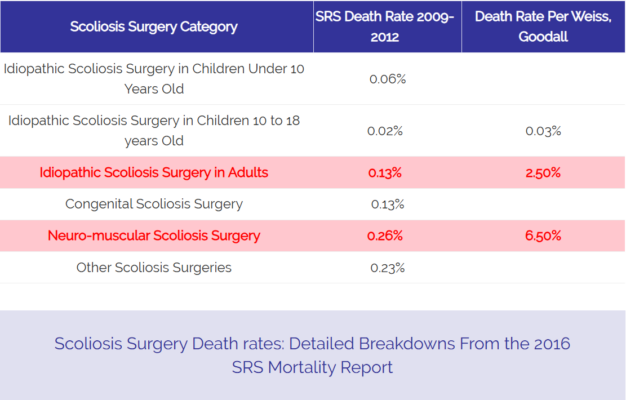Click the Death Rate Per Weiss, Goodall header
This screenshot has height=400, width=626.
pyautogui.click(x=542, y=27)
